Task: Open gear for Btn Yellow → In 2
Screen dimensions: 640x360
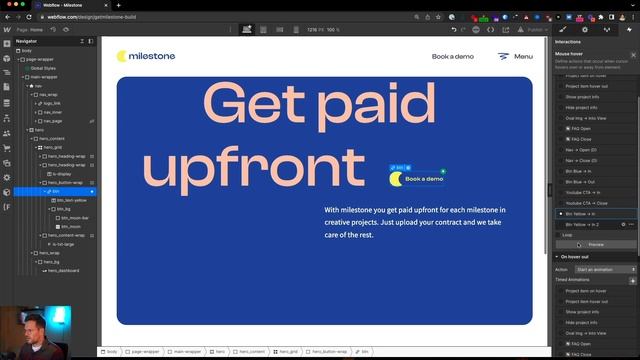Action: pyautogui.click(x=623, y=224)
